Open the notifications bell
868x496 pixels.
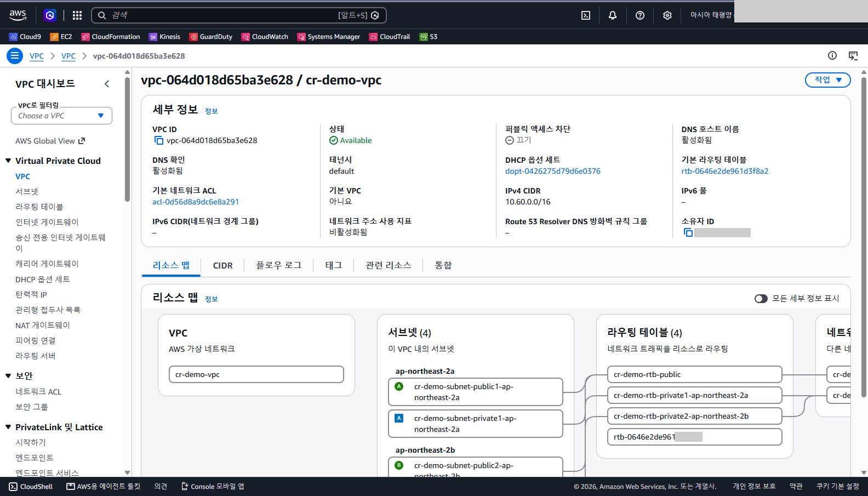pyautogui.click(x=613, y=15)
